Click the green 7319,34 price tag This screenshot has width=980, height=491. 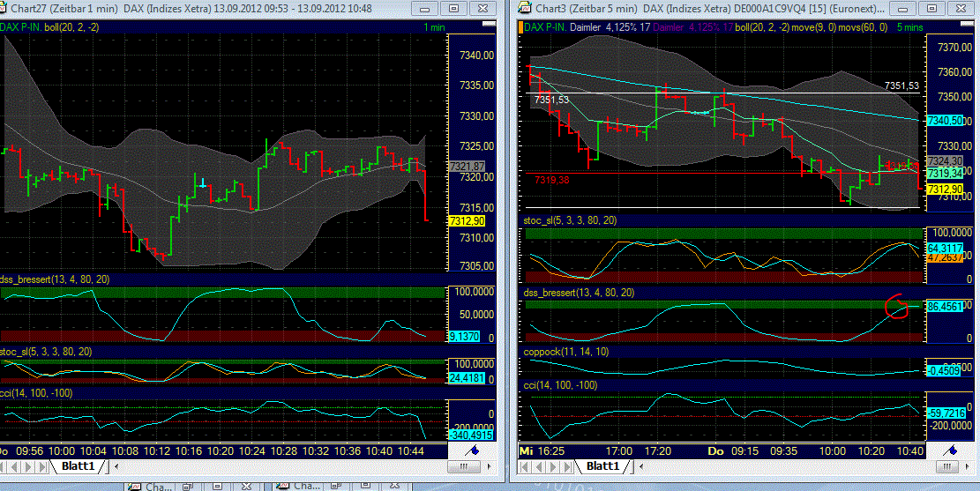(x=945, y=173)
